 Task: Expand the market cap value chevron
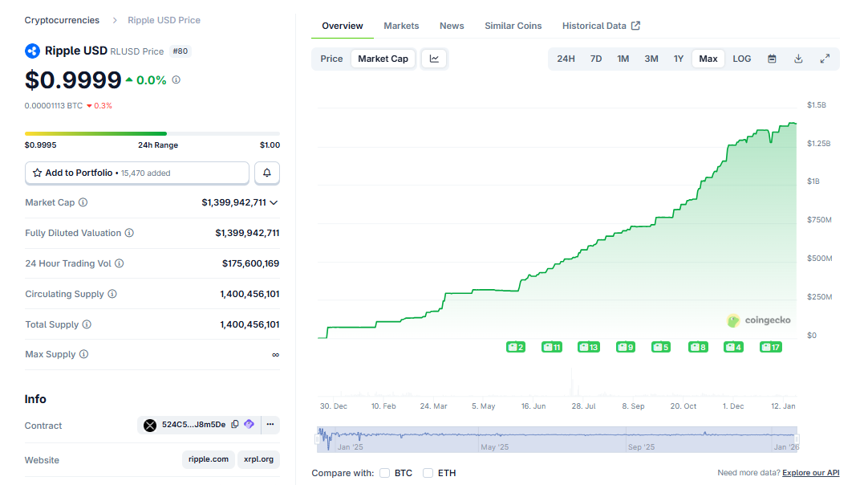coord(274,203)
